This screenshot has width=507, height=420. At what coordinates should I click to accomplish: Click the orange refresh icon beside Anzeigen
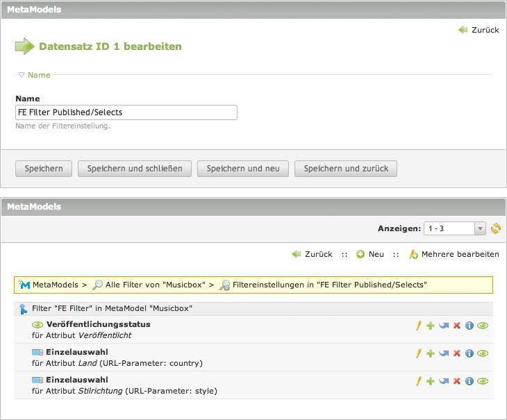coord(496,228)
